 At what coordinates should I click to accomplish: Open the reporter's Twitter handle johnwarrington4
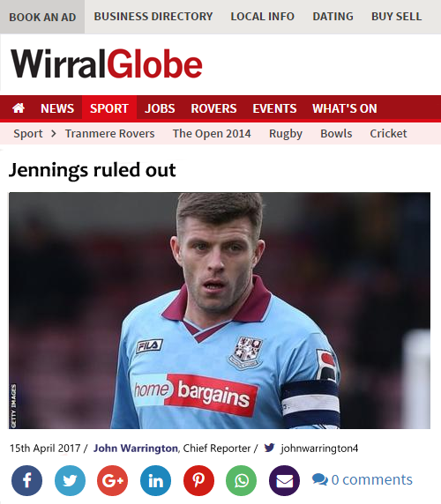pos(319,448)
